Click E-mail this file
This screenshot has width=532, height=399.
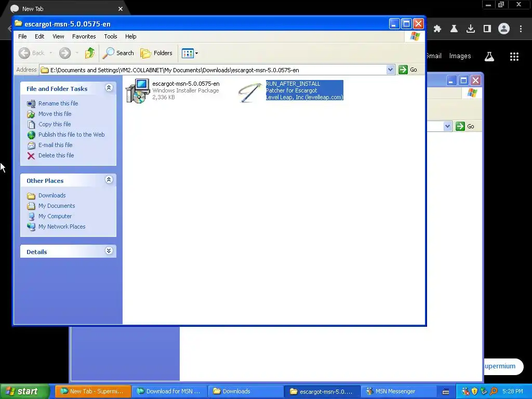click(55, 145)
